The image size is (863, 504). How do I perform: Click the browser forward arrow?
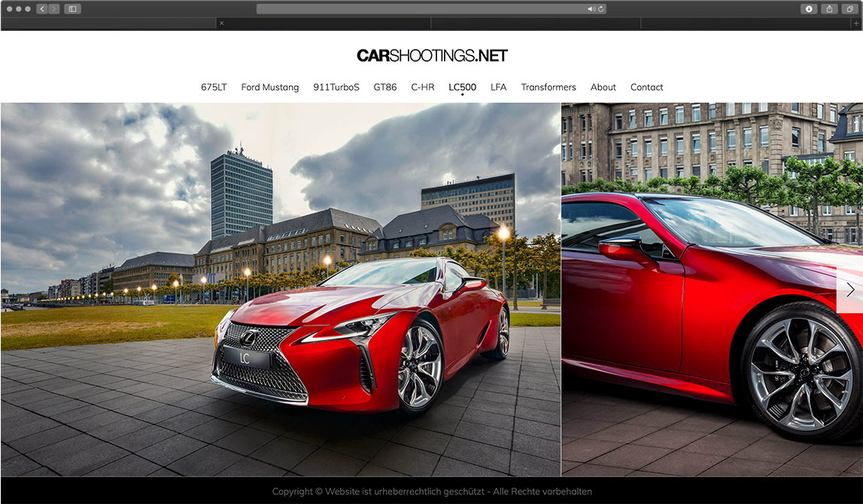click(54, 9)
